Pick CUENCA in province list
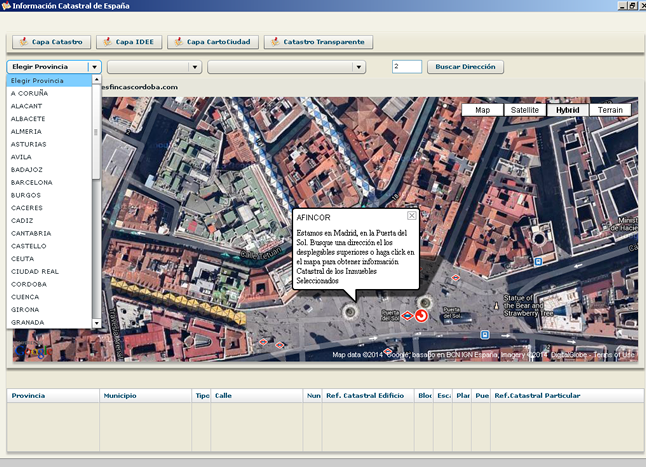 [49, 297]
